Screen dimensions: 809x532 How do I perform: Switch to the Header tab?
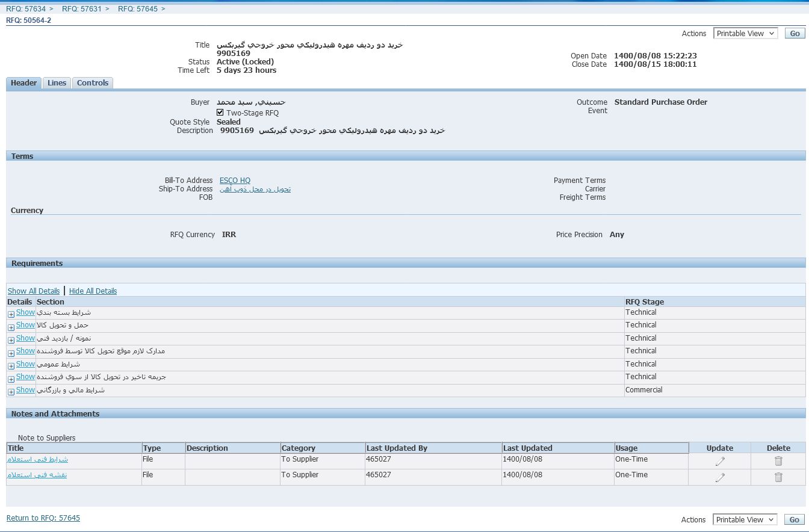(24, 83)
